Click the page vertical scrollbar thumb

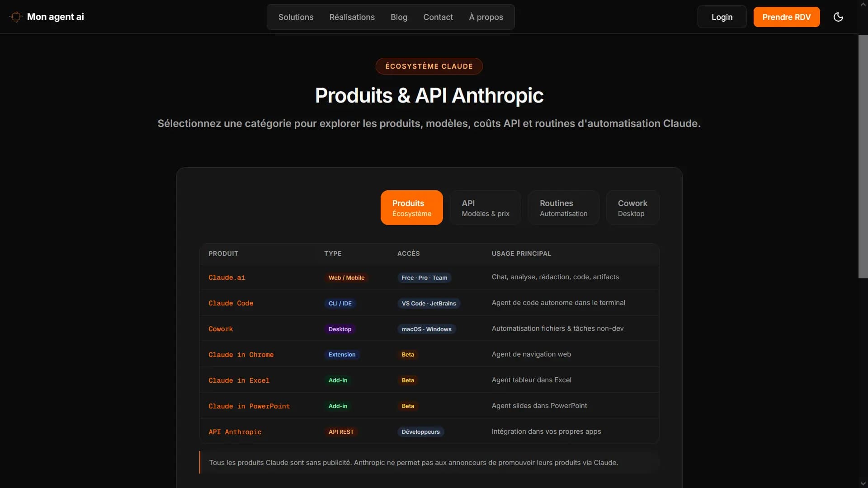pyautogui.click(x=863, y=157)
